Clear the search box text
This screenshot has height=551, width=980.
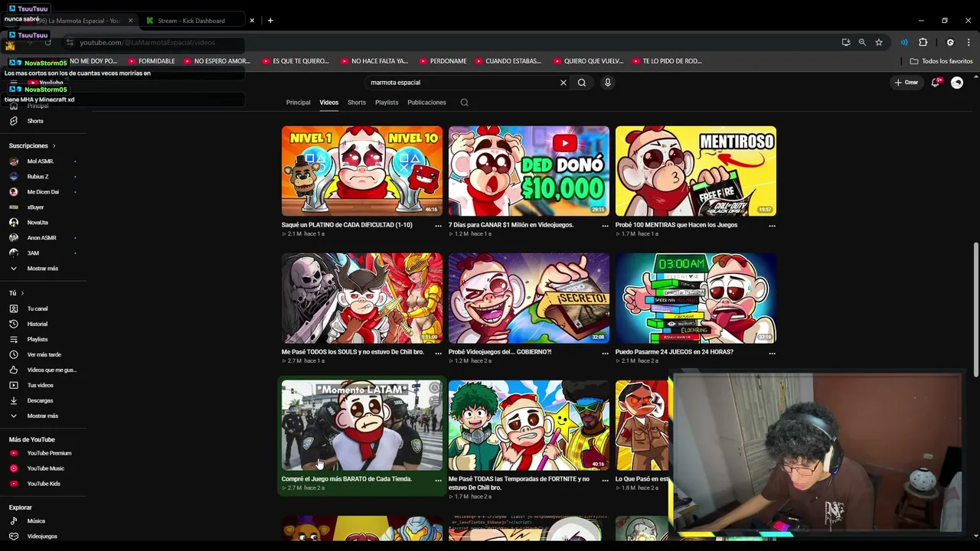click(x=563, y=83)
